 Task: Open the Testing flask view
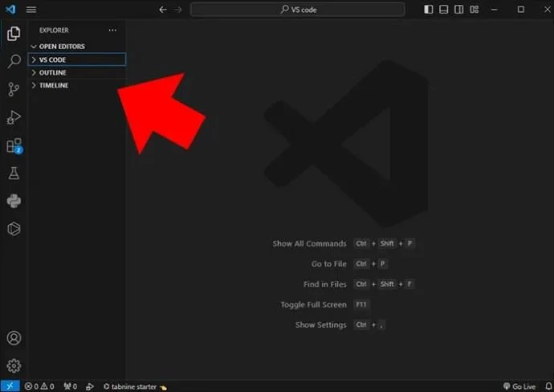(14, 174)
